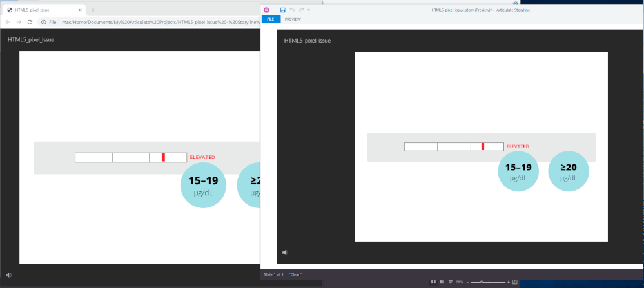Open a new Chrome tab

click(x=93, y=10)
